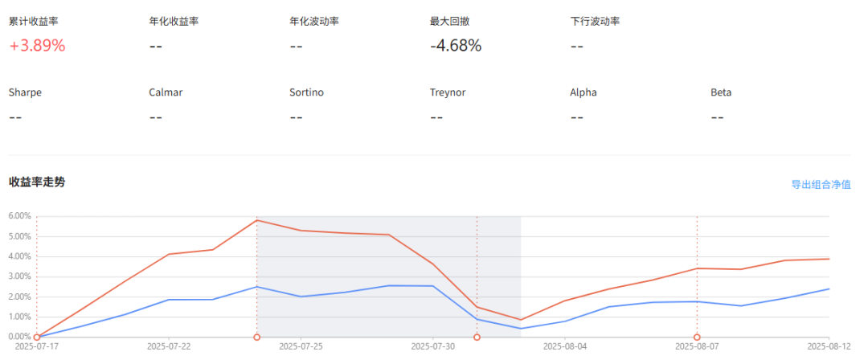
Task: Click the 年化波动率 label
Action: click(x=314, y=21)
